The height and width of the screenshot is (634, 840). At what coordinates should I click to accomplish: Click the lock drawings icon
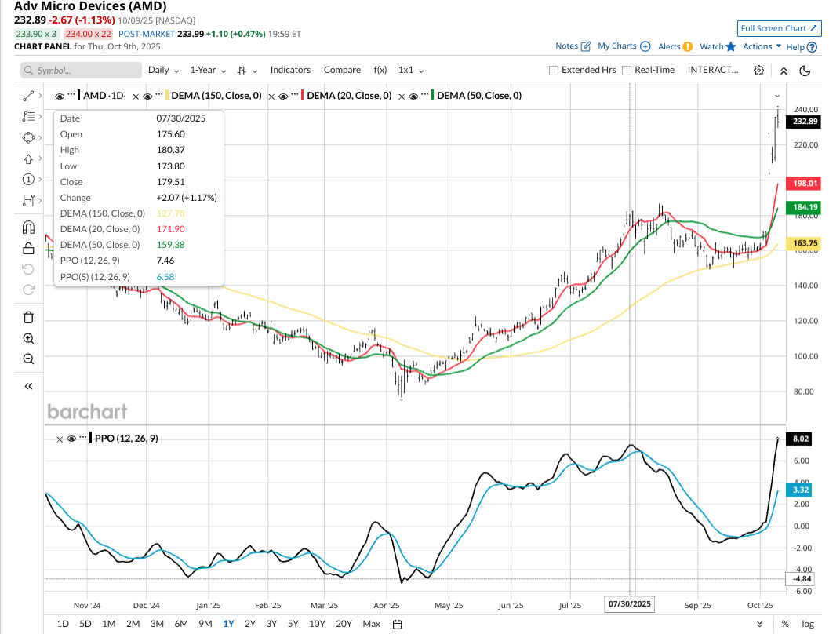pyautogui.click(x=28, y=249)
